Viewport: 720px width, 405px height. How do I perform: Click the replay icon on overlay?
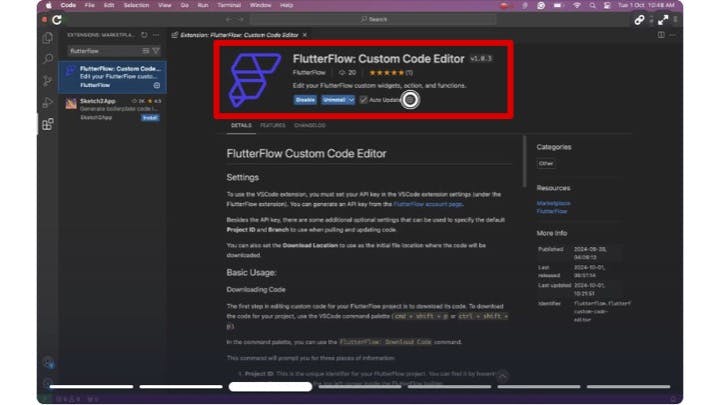[x=56, y=20]
